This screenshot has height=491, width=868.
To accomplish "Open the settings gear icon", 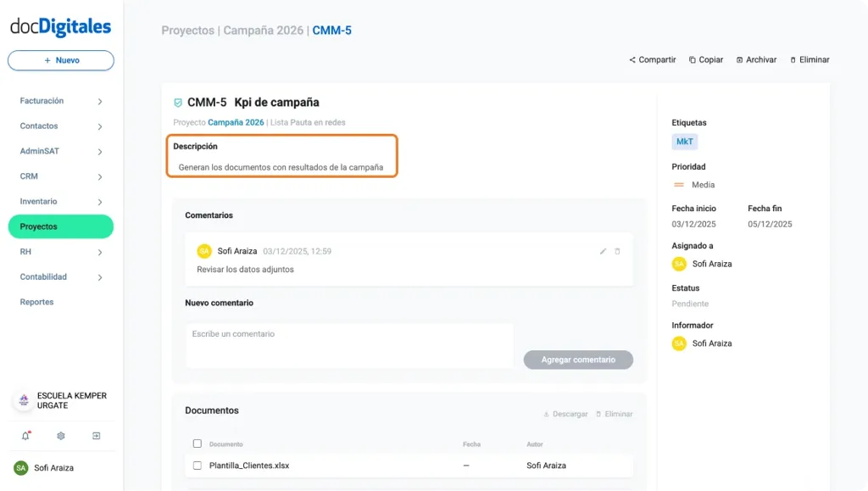I will (60, 436).
